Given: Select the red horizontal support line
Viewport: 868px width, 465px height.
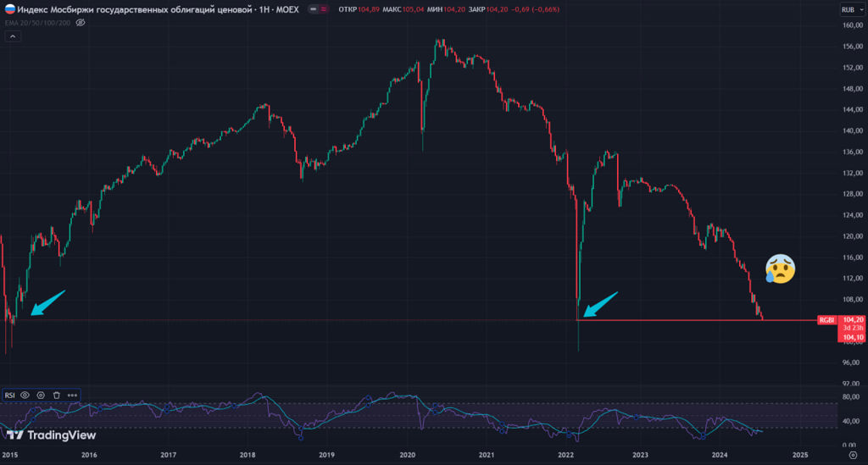Looking at the screenshot, I should [695, 320].
